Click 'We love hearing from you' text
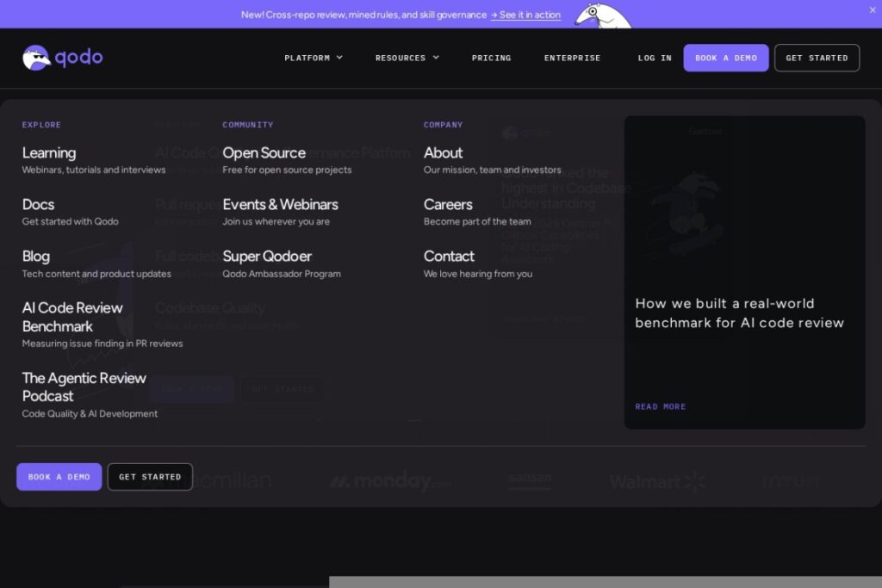This screenshot has height=588, width=882. point(477,274)
